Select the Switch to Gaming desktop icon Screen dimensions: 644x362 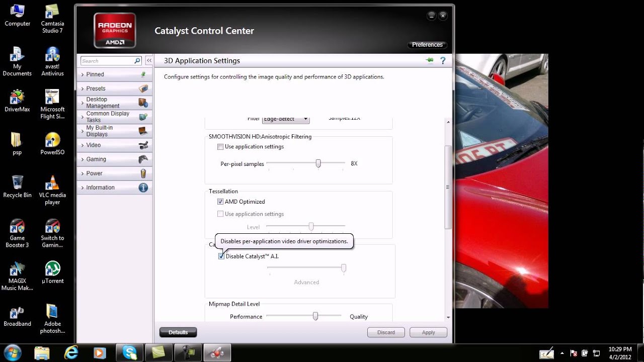pos(52,234)
